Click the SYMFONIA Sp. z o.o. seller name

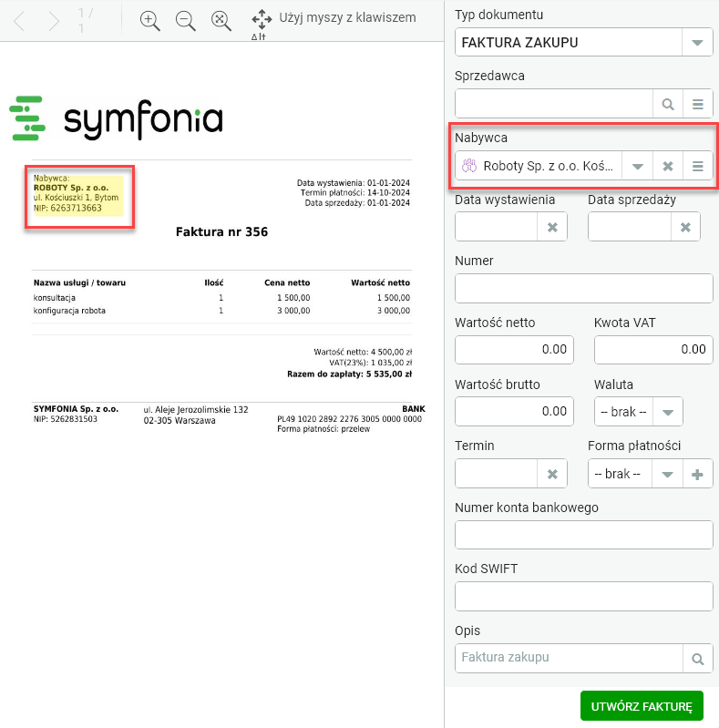click(76, 409)
